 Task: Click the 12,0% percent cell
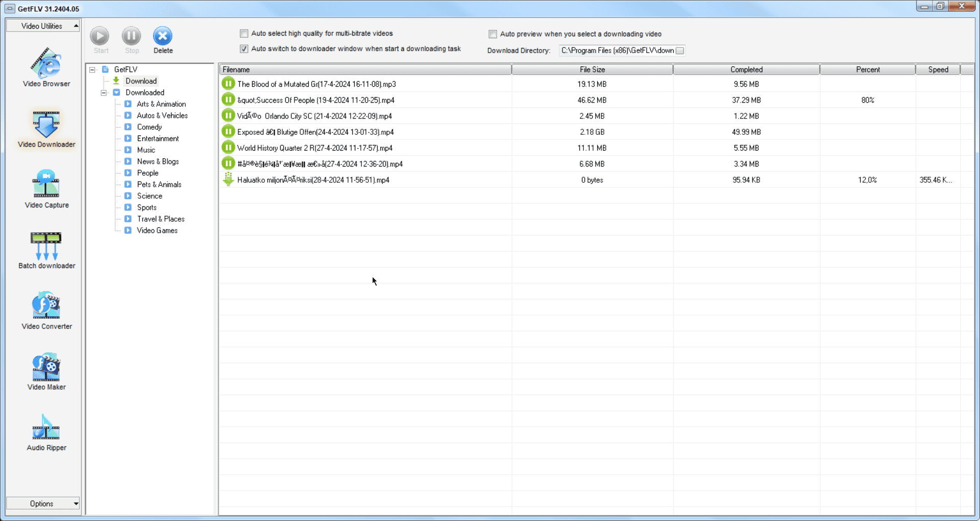click(x=867, y=180)
